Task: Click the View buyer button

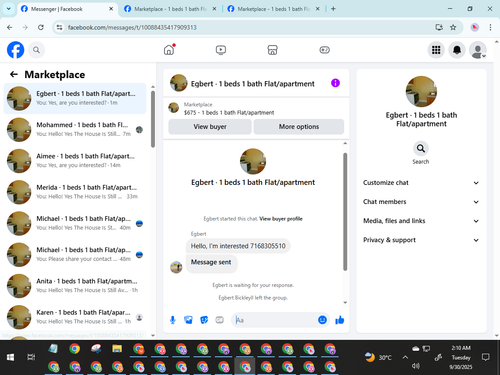Action: (210, 127)
